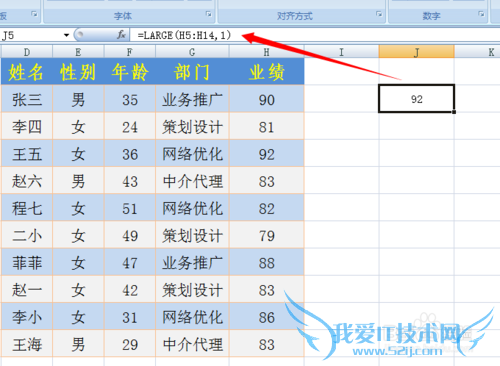Click 李小's performance cell 86
This screenshot has height=366, width=500.
click(x=266, y=317)
